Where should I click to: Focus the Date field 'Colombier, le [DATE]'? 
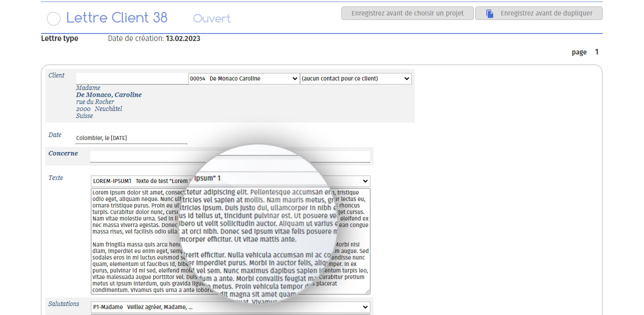pos(131,138)
